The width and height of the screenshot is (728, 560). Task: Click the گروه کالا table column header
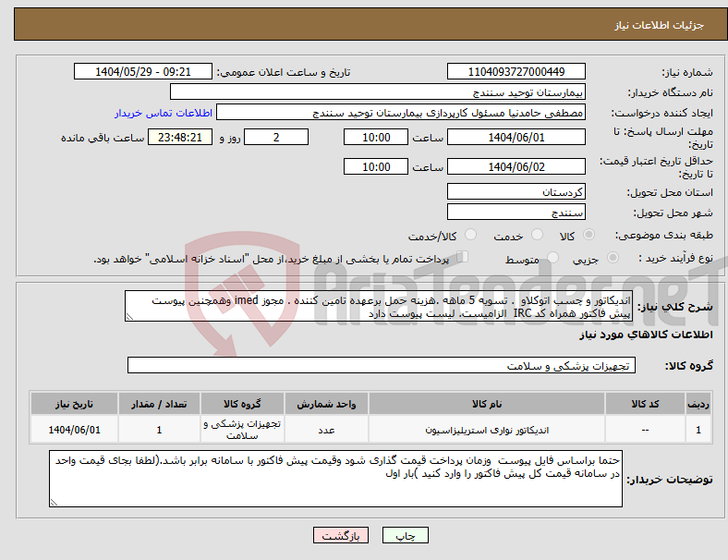pos(242,404)
